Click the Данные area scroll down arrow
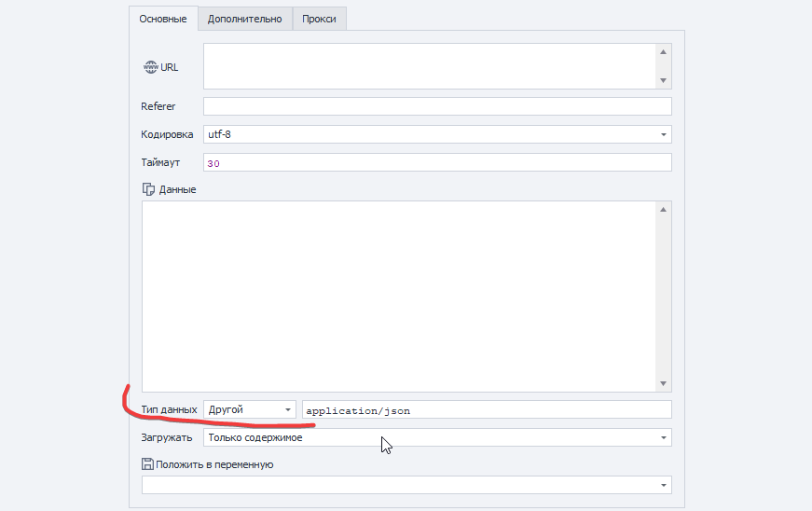Image resolution: width=812 pixels, height=511 pixels. (x=664, y=383)
